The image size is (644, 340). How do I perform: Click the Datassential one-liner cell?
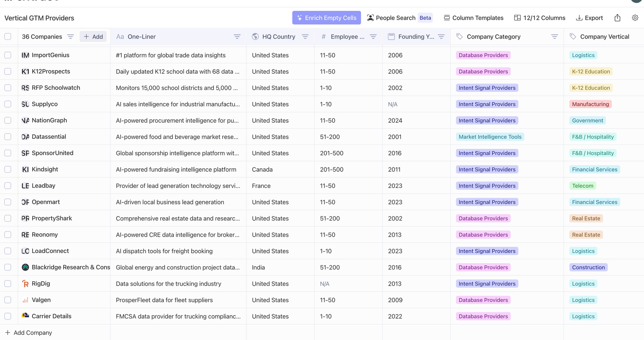[177, 137]
